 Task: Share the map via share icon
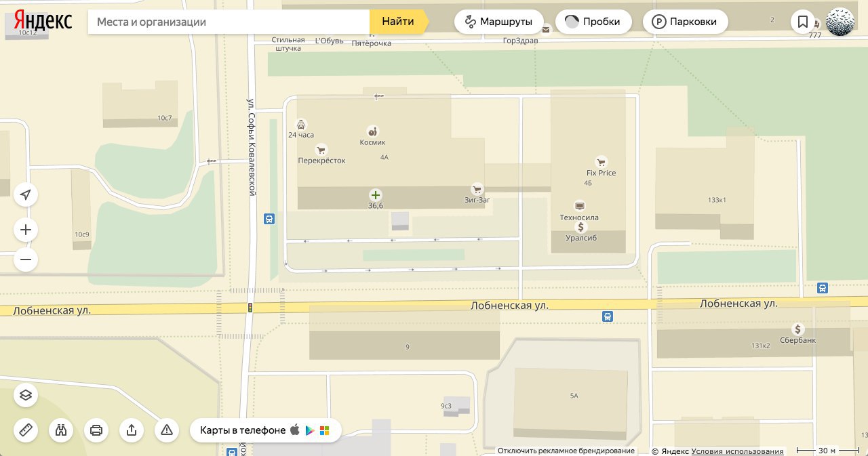[x=132, y=430]
